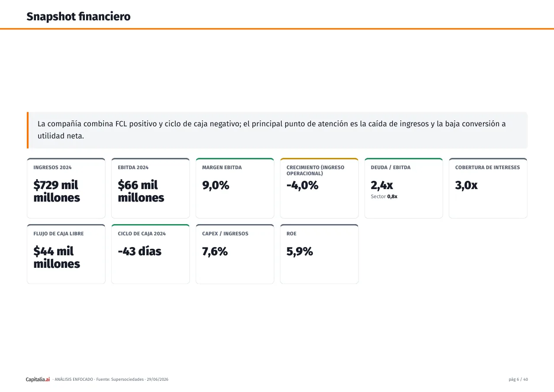Click the Sector 0,8x benchmark text
The height and width of the screenshot is (392, 554).
point(384,196)
